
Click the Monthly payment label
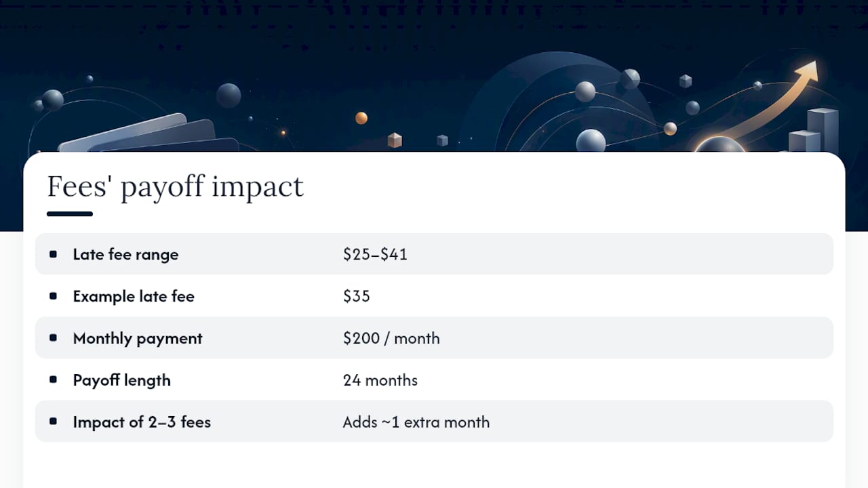pyautogui.click(x=138, y=339)
